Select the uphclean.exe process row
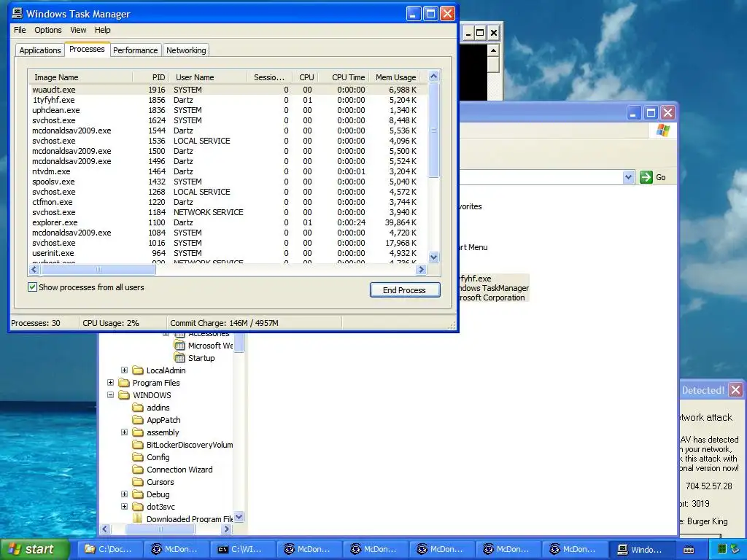 (228, 110)
